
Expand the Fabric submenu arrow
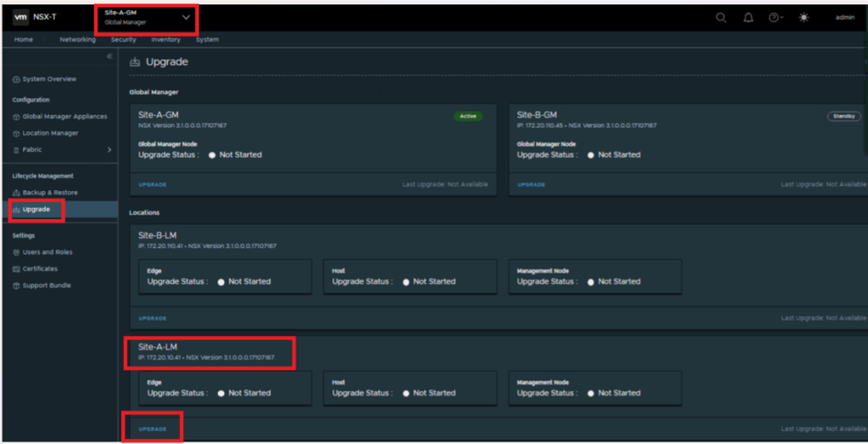point(109,149)
